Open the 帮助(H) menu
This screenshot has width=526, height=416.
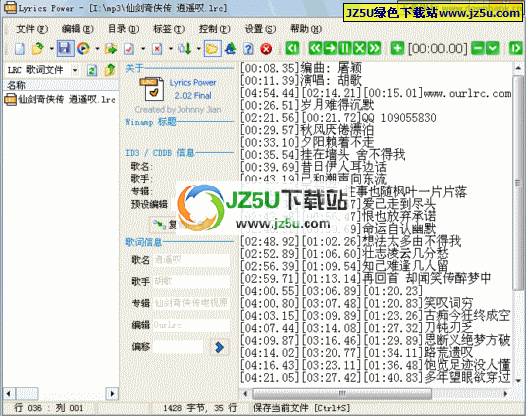306,29
